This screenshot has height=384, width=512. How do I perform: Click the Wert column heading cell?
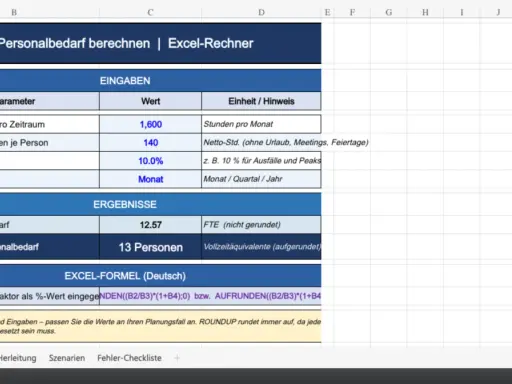coord(150,101)
